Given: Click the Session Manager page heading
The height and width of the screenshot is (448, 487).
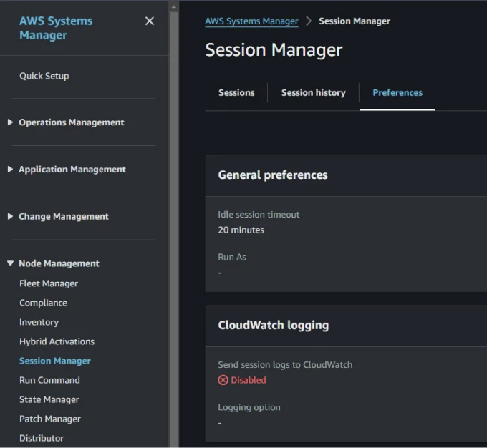Looking at the screenshot, I should (274, 49).
